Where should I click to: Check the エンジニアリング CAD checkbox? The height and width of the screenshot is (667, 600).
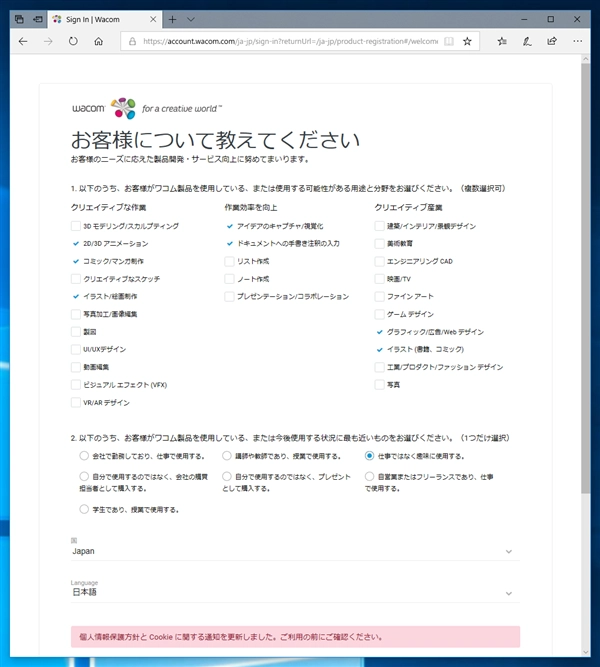(x=380, y=261)
